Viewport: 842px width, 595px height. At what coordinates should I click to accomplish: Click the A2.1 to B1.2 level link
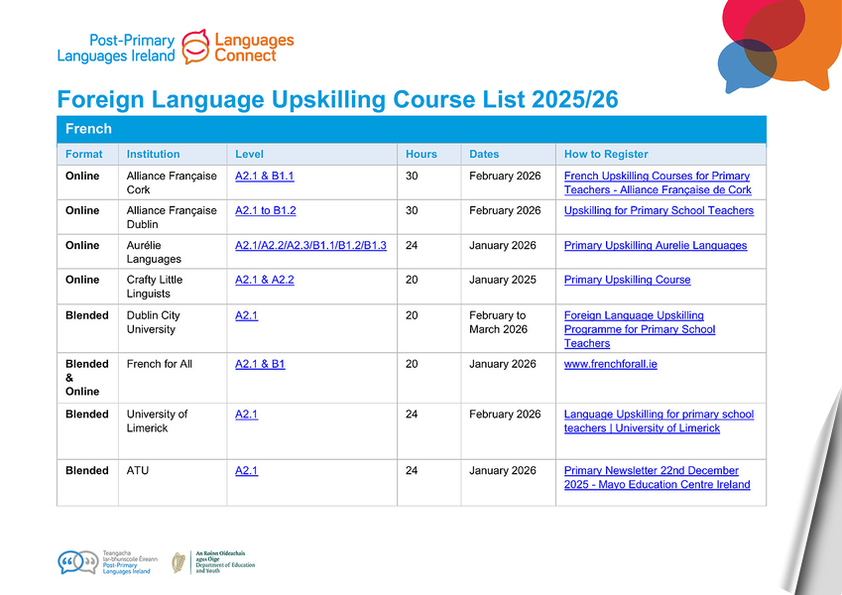pyautogui.click(x=265, y=211)
